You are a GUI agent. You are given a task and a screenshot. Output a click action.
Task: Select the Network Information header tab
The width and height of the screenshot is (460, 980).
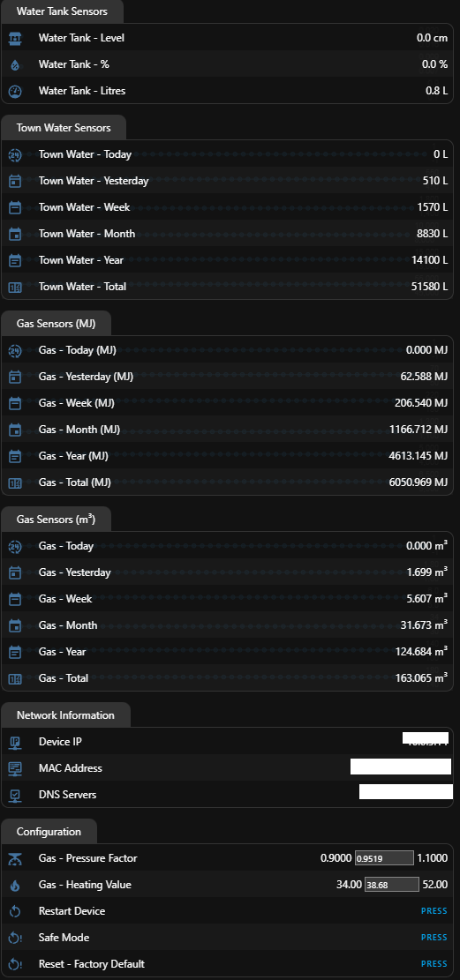click(65, 715)
